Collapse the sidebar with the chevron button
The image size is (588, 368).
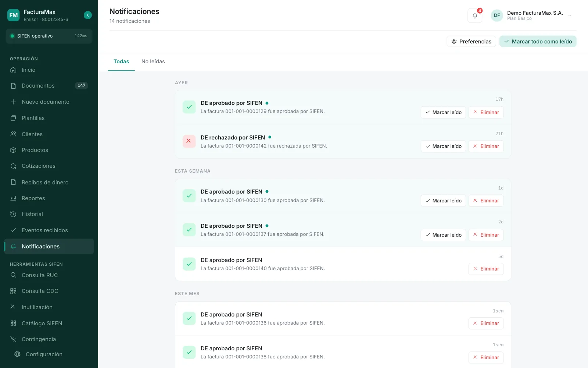[x=88, y=15]
